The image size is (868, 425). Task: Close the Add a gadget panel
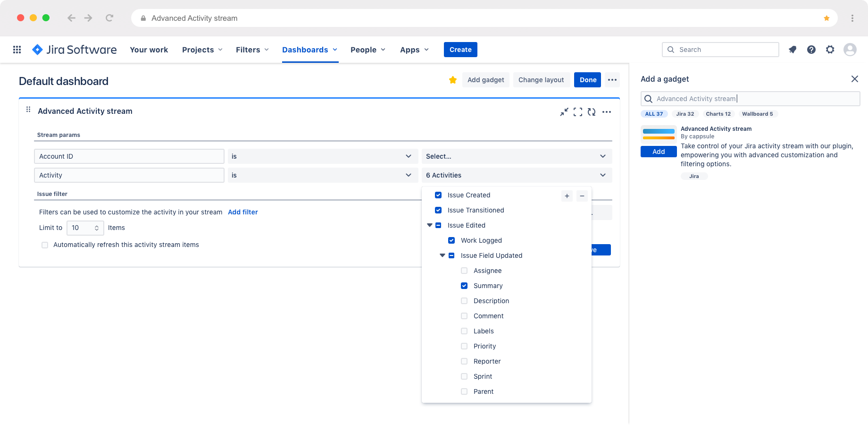855,79
